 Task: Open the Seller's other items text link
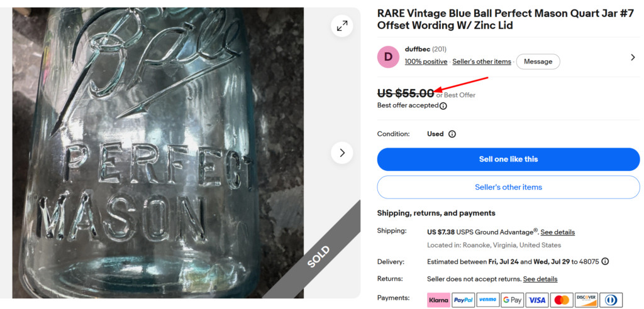click(x=482, y=62)
